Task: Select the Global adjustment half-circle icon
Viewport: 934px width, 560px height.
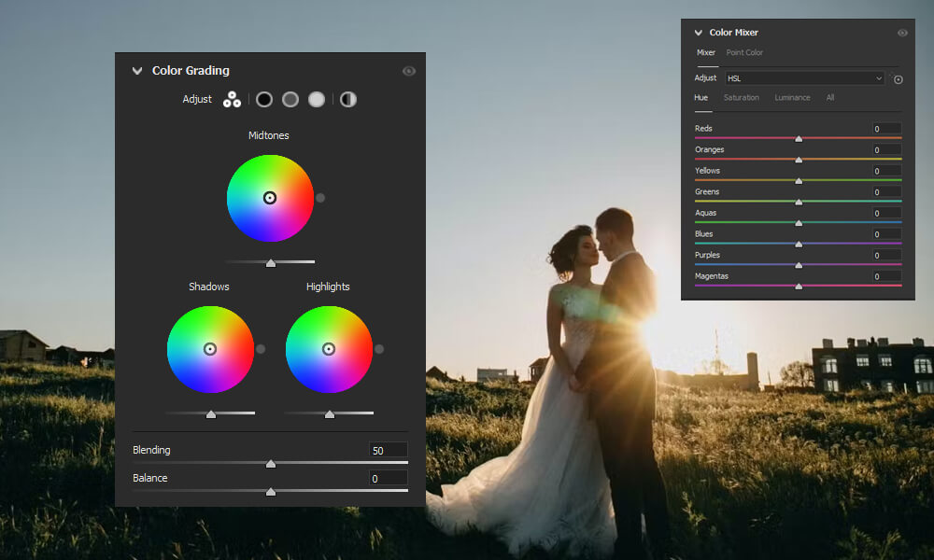Action: pos(347,99)
